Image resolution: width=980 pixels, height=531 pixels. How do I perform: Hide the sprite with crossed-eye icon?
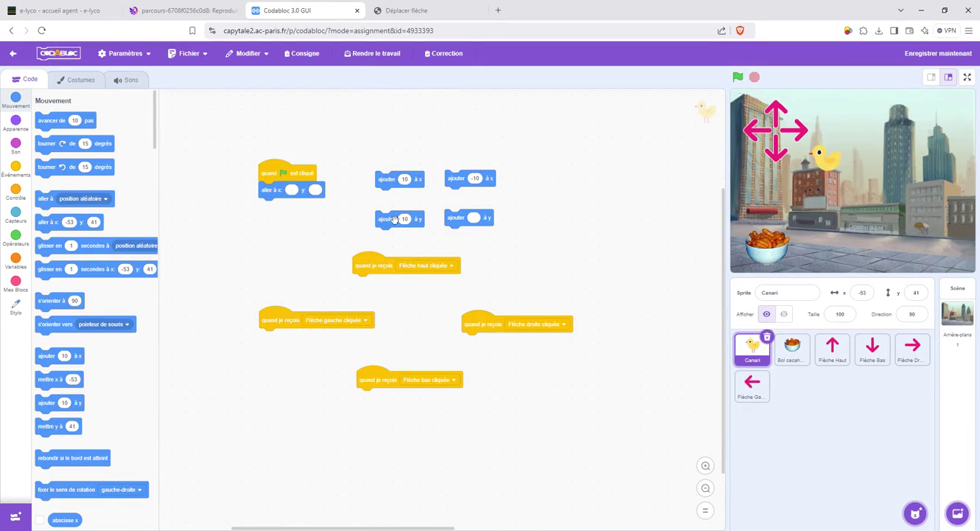(784, 314)
